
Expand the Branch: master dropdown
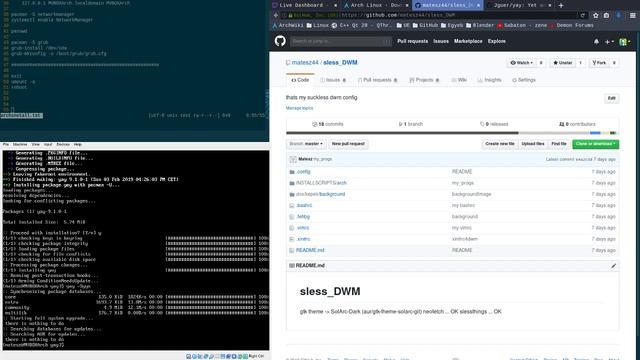click(306, 144)
